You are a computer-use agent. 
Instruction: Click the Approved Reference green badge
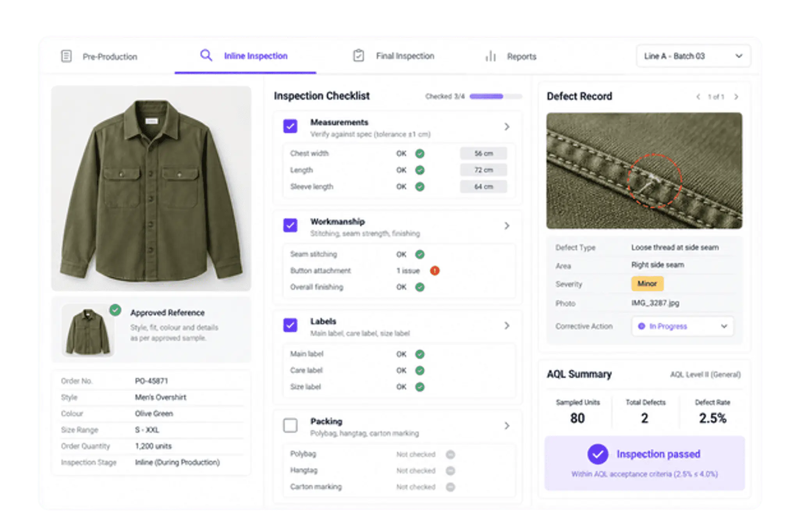[x=115, y=310]
